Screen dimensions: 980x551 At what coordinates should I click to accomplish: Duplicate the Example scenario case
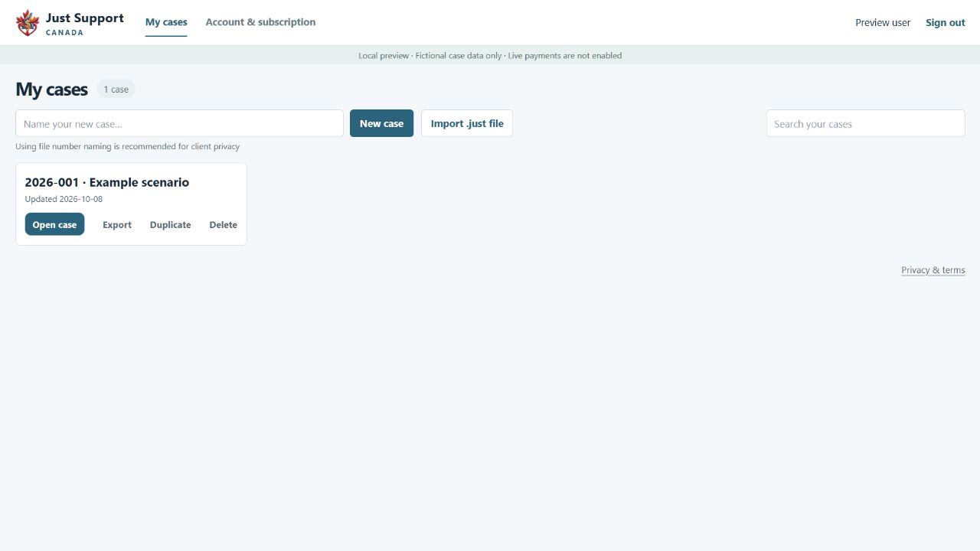[x=170, y=225]
